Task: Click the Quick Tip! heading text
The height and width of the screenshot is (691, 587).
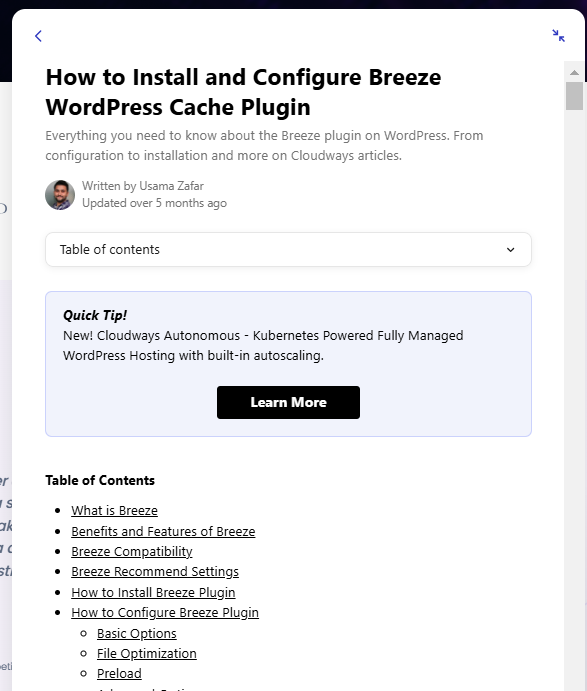Action: coord(95,316)
